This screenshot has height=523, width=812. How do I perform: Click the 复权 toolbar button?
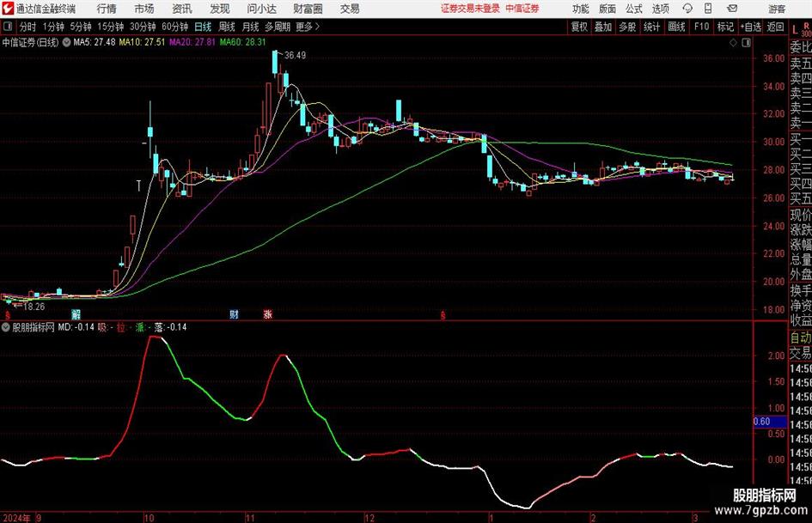[579, 27]
